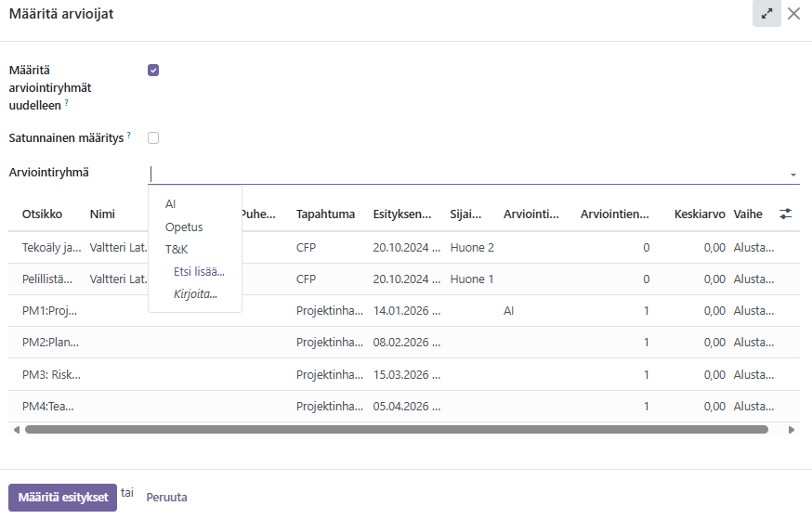
Task: Enable Satunnainen määritys checkbox
Action: [x=153, y=138]
